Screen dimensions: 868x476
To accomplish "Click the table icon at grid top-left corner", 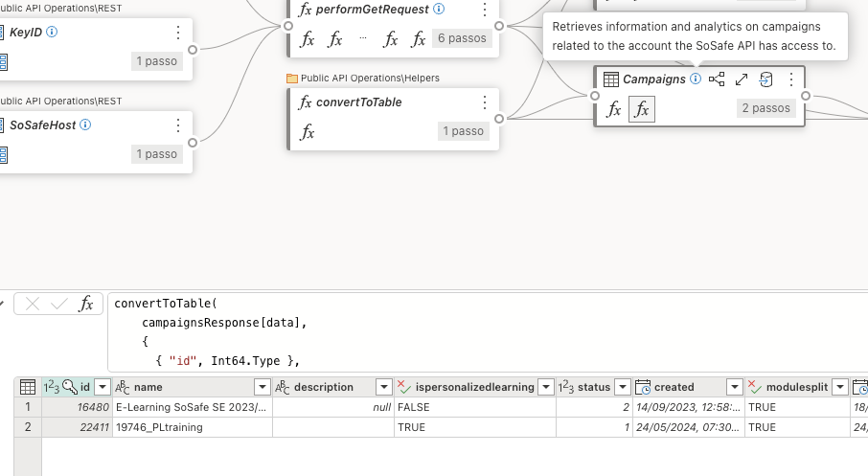I will 28,387.
